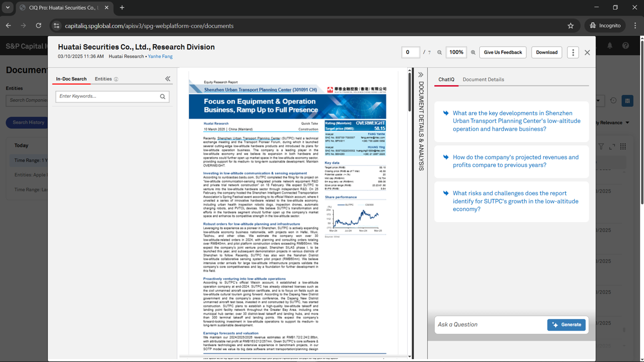Go back in browser history
644x362 pixels.
[x=9, y=26]
